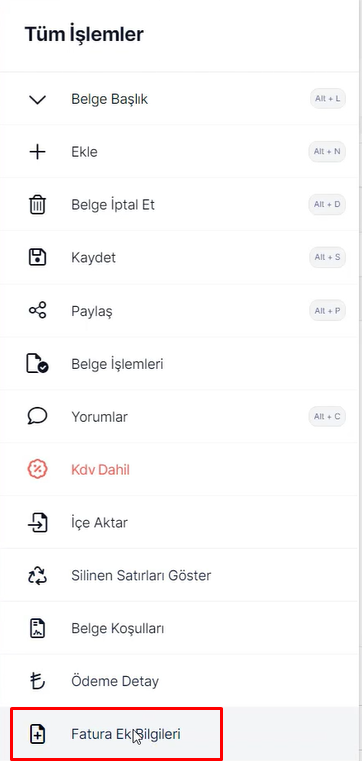The height and width of the screenshot is (761, 362).
Task: Click the Belge İşlemleri document check icon
Action: [x=37, y=364]
